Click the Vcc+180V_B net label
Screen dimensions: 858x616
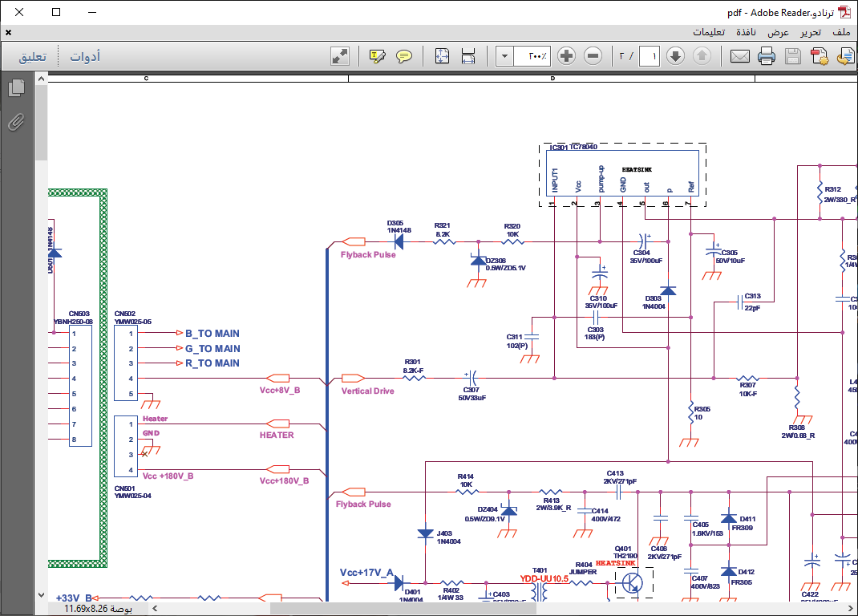tap(284, 480)
